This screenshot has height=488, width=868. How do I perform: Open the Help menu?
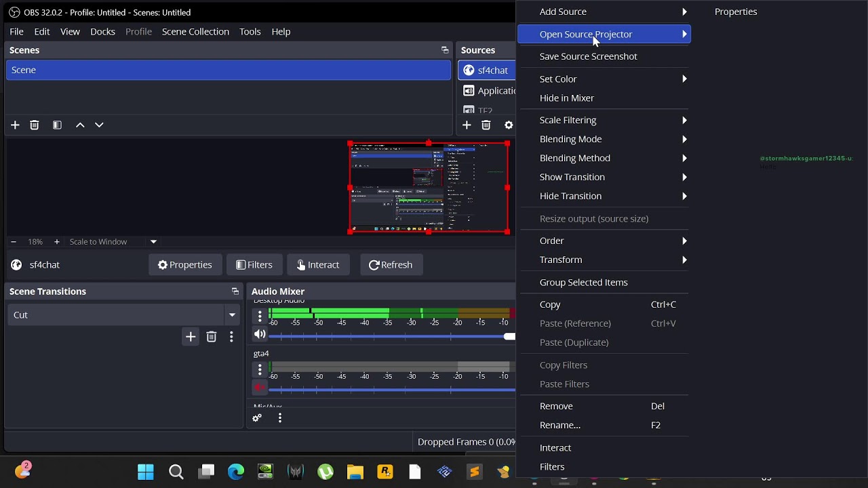point(281,32)
